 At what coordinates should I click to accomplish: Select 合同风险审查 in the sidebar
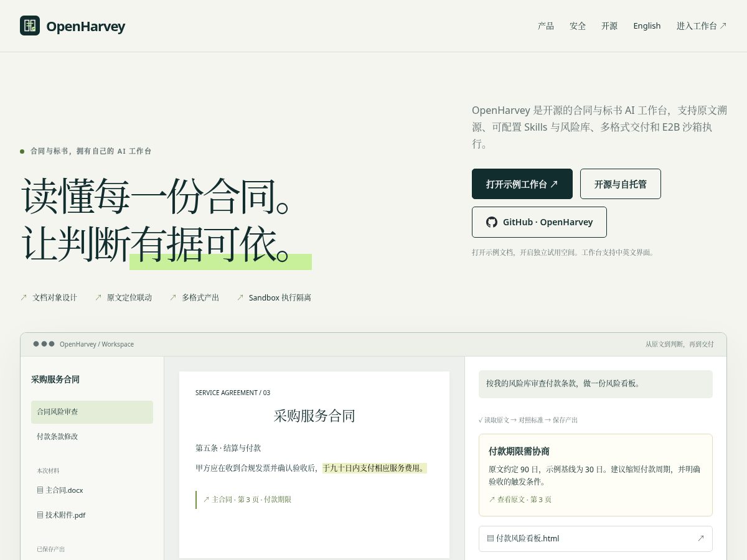click(92, 412)
